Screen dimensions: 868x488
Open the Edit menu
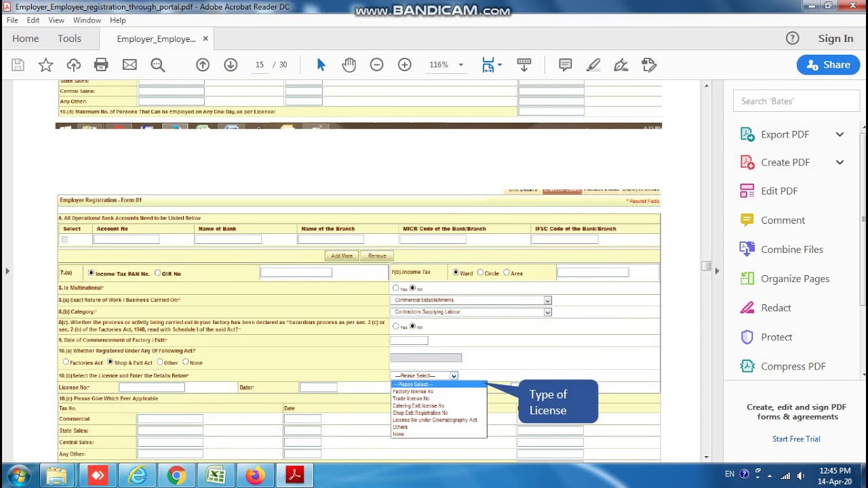coord(33,20)
